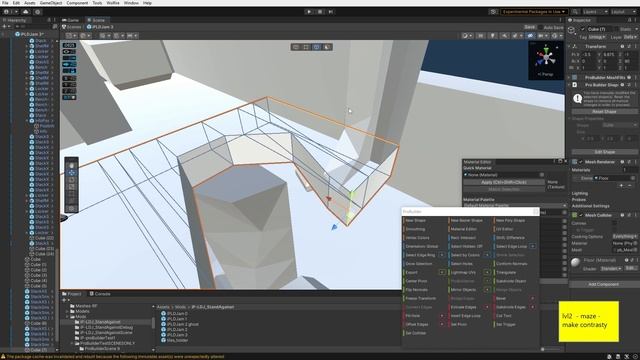
Task: Toggle the Auto Save checkbox
Action: tap(540, 27)
